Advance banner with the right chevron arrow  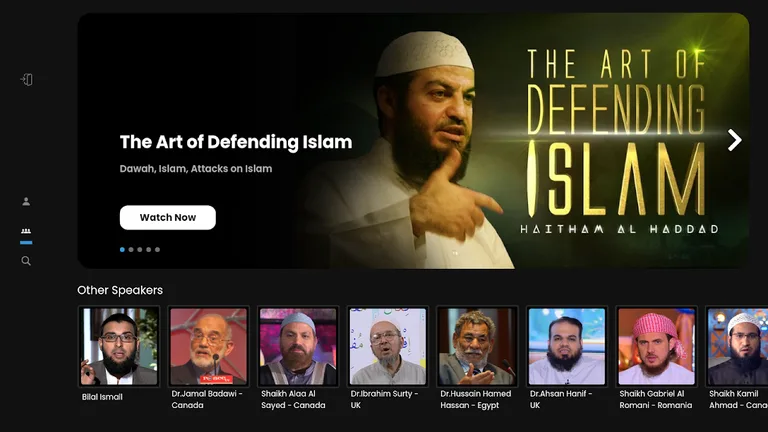pos(734,140)
